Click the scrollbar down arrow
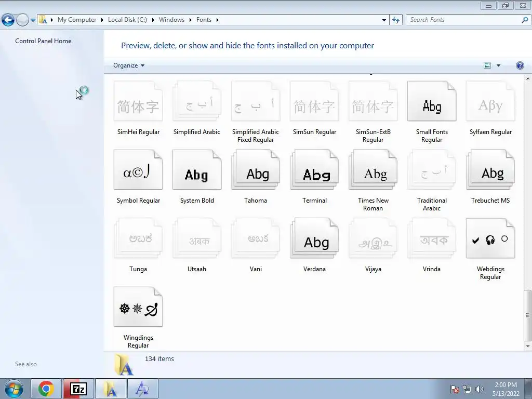The height and width of the screenshot is (399, 532). pyautogui.click(x=527, y=346)
